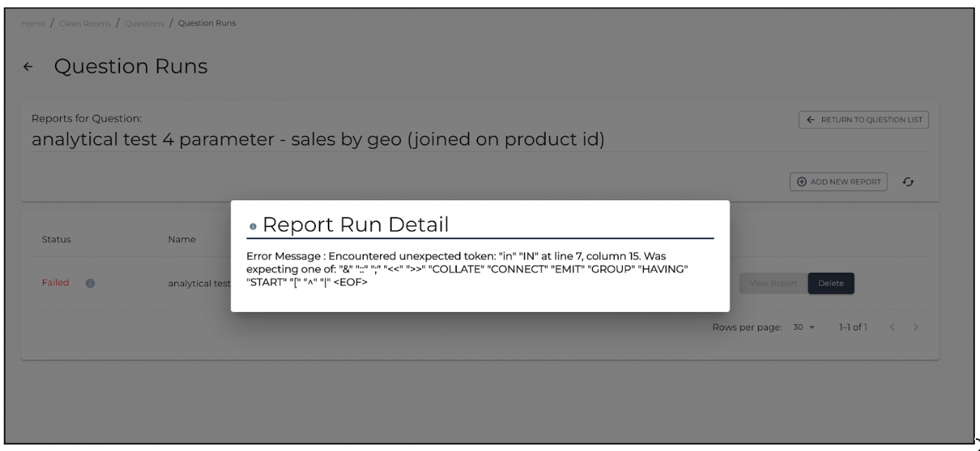Click the Question Runs breadcrumb item
The width and height of the screenshot is (980, 451).
[207, 23]
